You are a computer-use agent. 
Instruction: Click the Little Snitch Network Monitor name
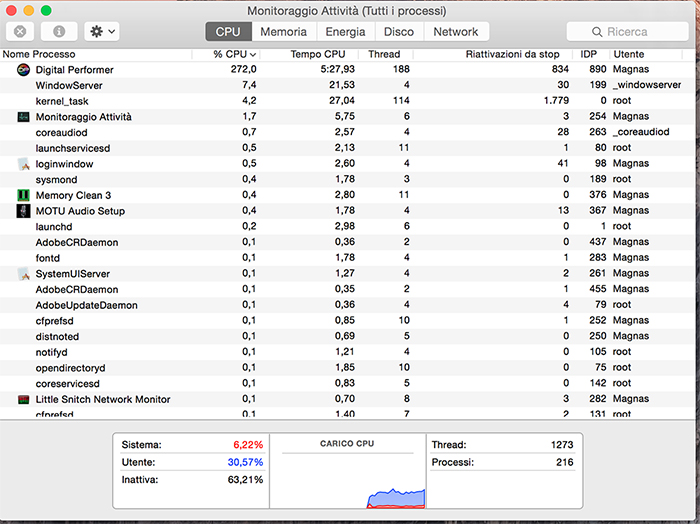[103, 399]
